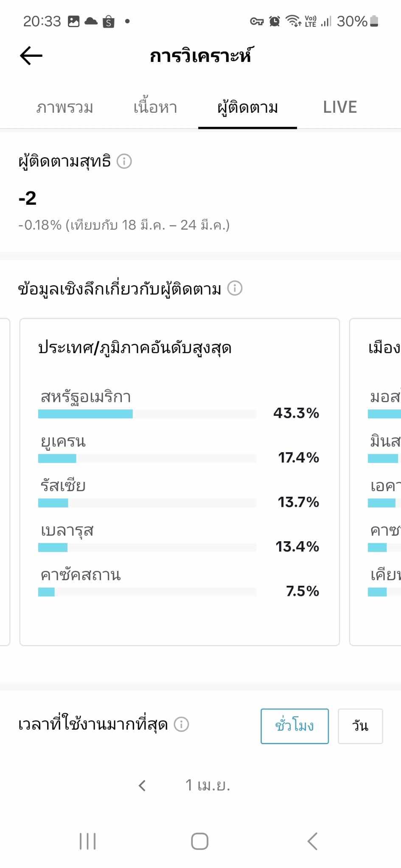
Task: Switch to the เนื้อหา tab
Action: 155,107
